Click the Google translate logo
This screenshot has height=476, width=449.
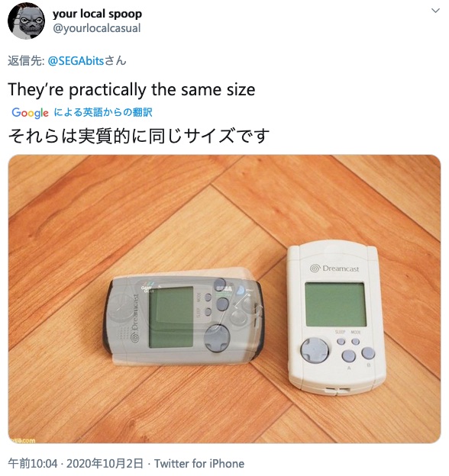point(30,113)
